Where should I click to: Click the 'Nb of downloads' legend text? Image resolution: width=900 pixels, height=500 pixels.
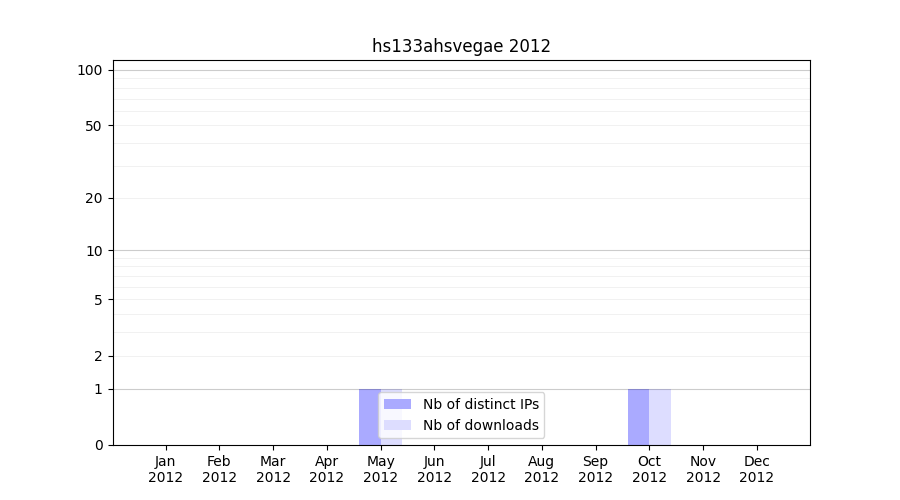point(480,425)
